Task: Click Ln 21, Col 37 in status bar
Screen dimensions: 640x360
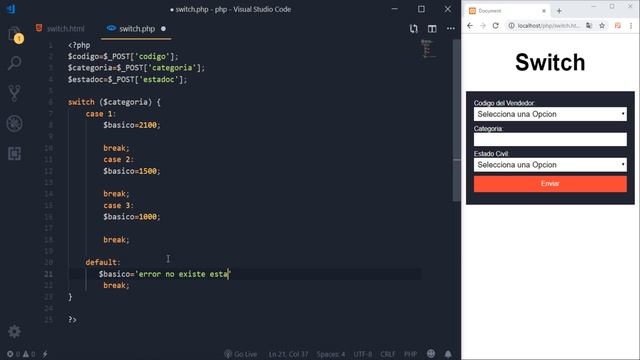Action: point(288,354)
